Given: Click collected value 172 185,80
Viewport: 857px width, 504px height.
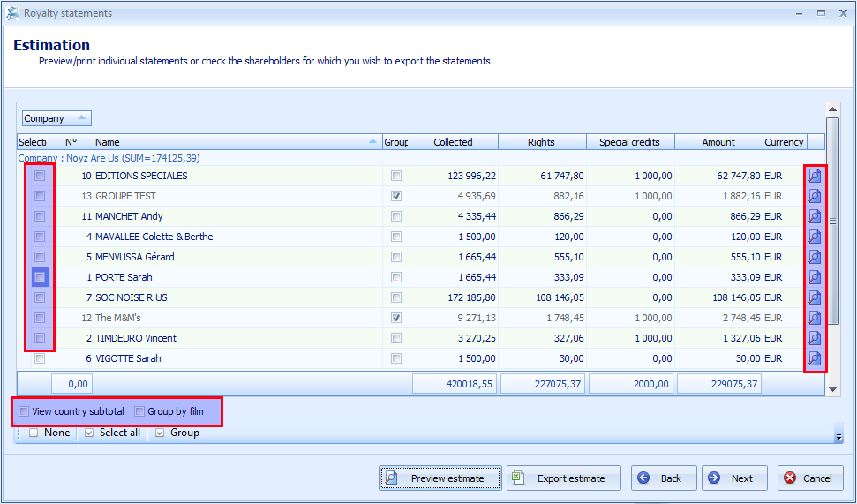Looking at the screenshot, I should pyautogui.click(x=454, y=297).
